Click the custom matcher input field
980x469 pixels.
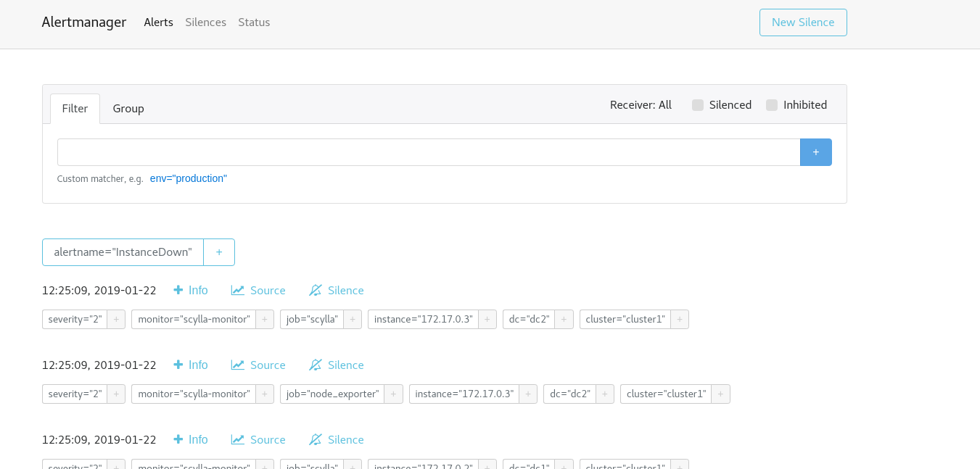click(x=427, y=152)
